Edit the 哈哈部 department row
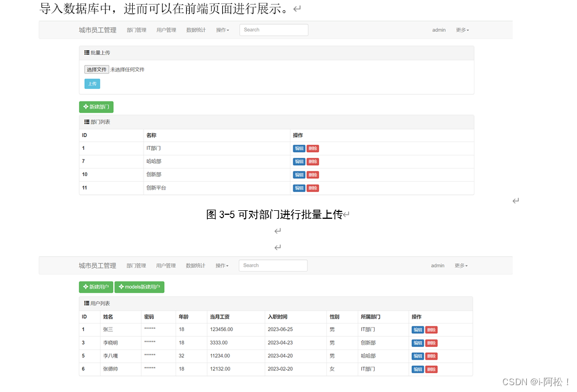This screenshot has height=392, width=577. [x=299, y=162]
